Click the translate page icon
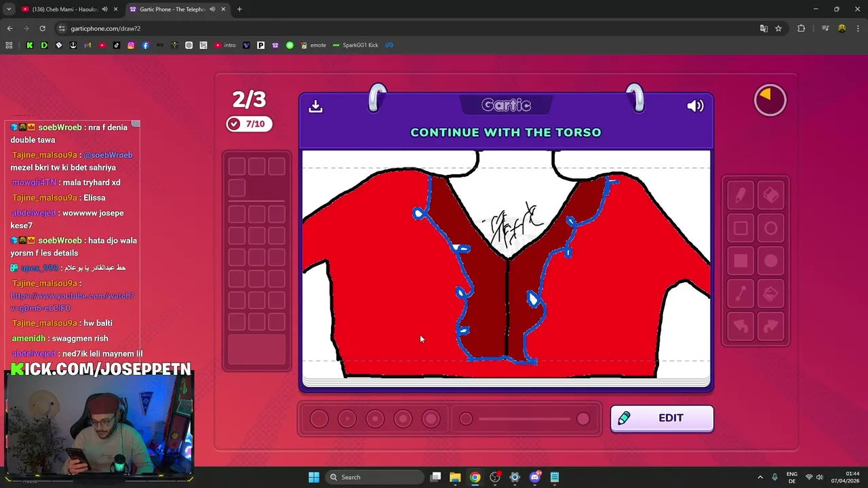Viewport: 868px width, 488px height. coord(764,28)
